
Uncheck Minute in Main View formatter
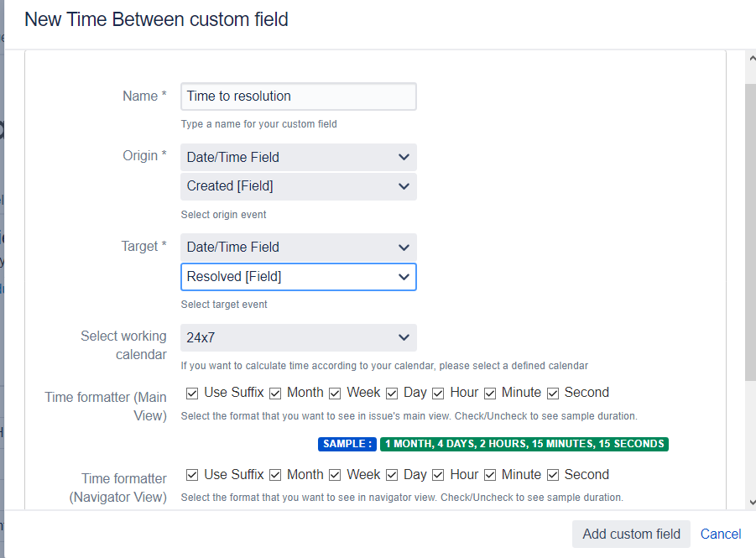pyautogui.click(x=490, y=393)
